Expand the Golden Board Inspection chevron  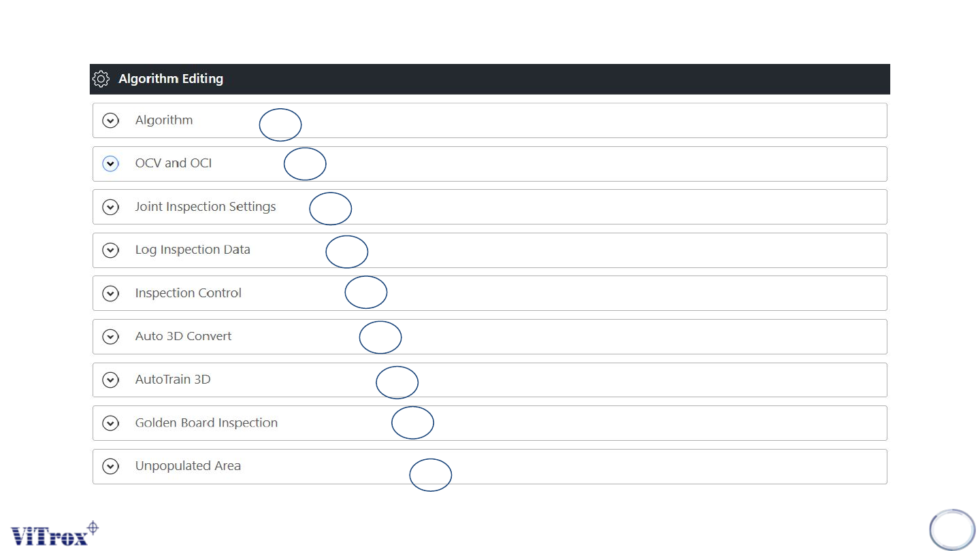click(110, 423)
